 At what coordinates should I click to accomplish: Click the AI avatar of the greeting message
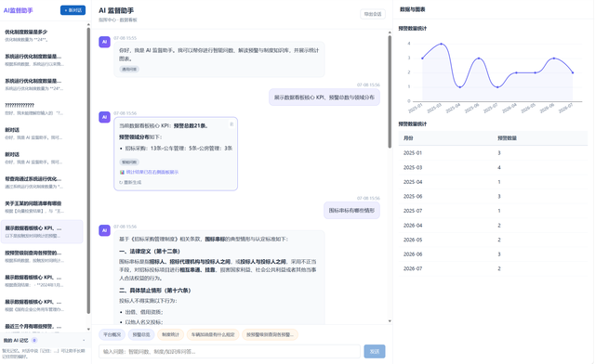click(x=104, y=42)
